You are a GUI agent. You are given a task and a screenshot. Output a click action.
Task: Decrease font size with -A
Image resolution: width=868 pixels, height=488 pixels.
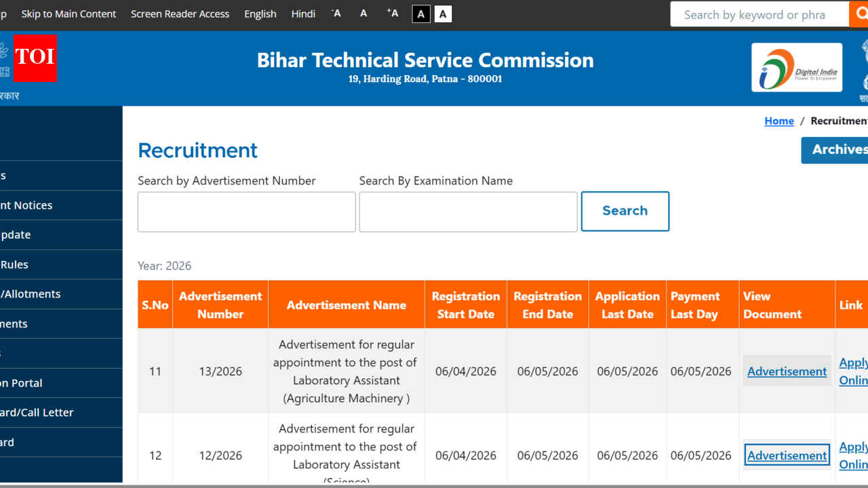tap(336, 14)
